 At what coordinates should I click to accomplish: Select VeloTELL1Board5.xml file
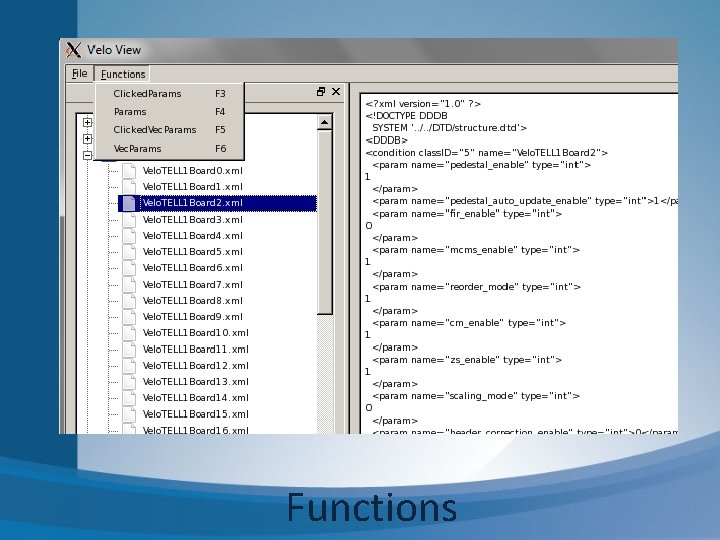pos(192,252)
